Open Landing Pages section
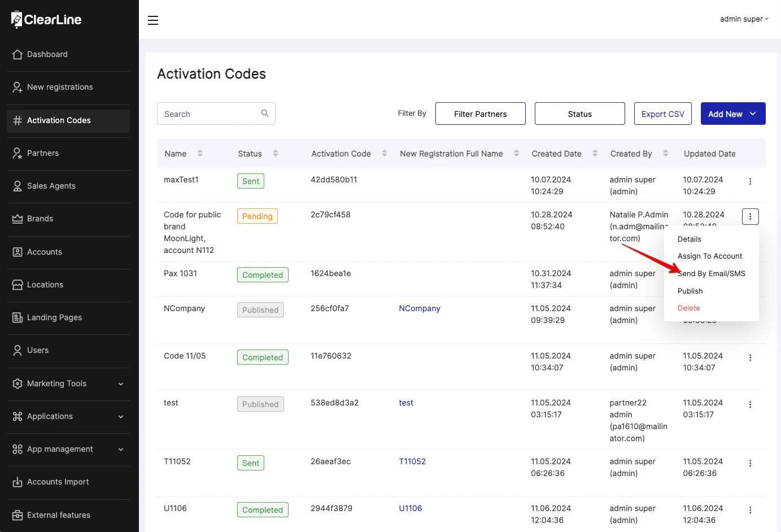The width and height of the screenshot is (781, 532). click(x=68, y=317)
